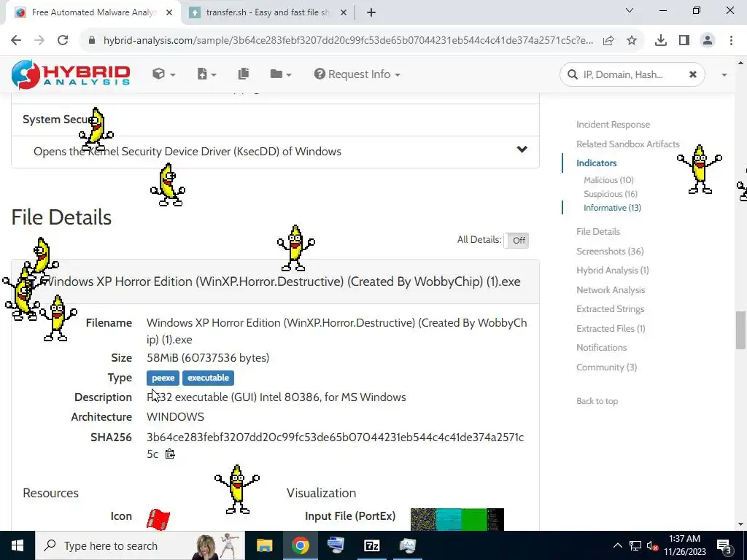This screenshot has width=747, height=560.
Task: Go to Notifications section
Action: tap(601, 348)
